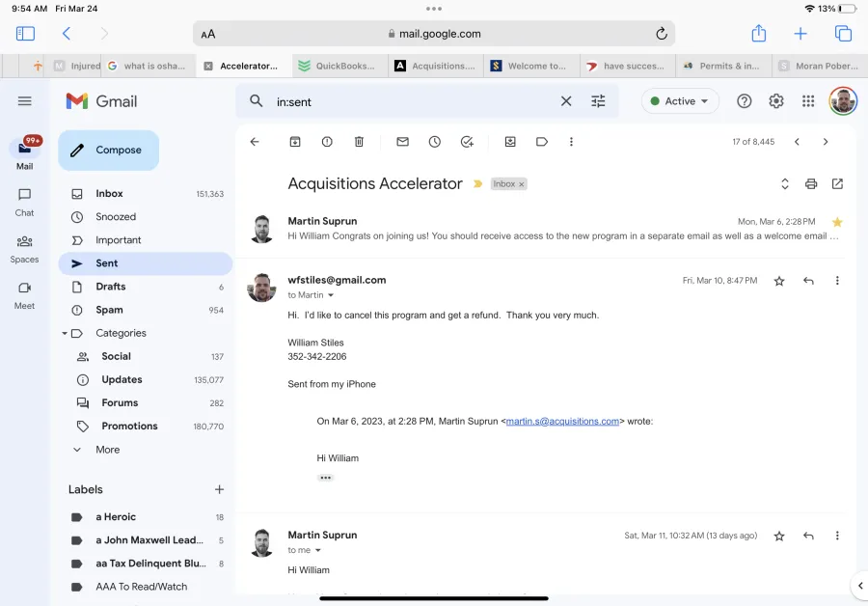Open the Promotions category
The width and height of the screenshot is (868, 606).
(146, 427)
